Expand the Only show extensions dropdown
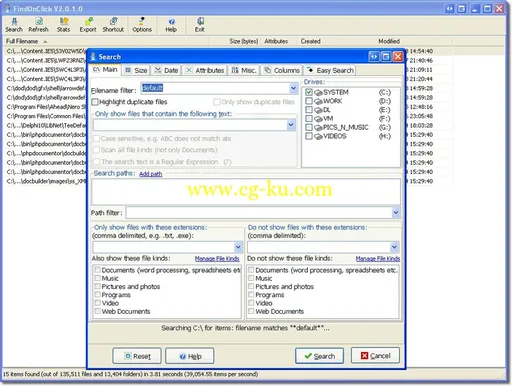 coord(238,247)
